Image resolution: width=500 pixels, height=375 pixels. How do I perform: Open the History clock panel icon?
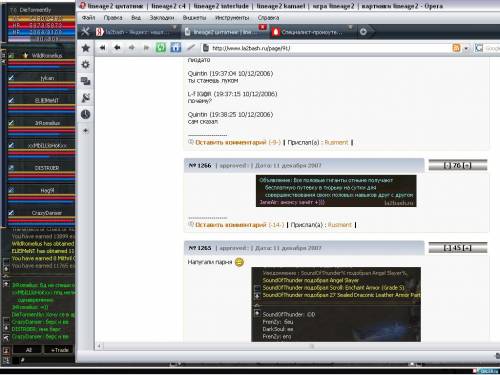[86, 114]
